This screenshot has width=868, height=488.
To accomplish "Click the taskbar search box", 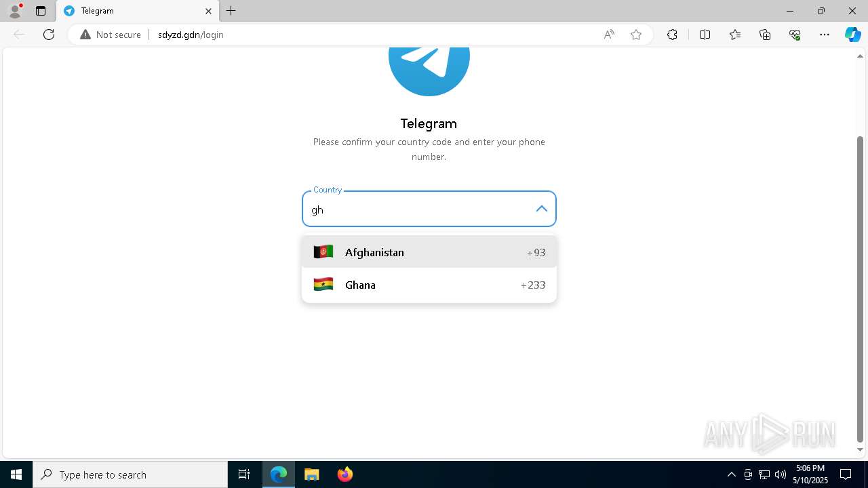I will coord(130,474).
